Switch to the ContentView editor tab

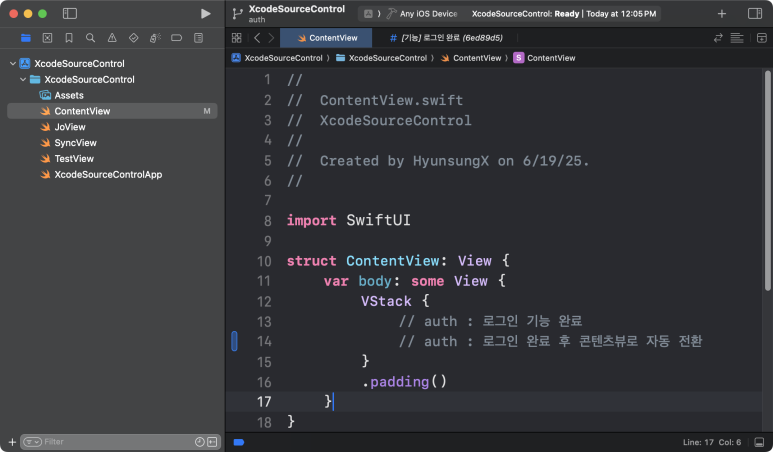coord(326,38)
